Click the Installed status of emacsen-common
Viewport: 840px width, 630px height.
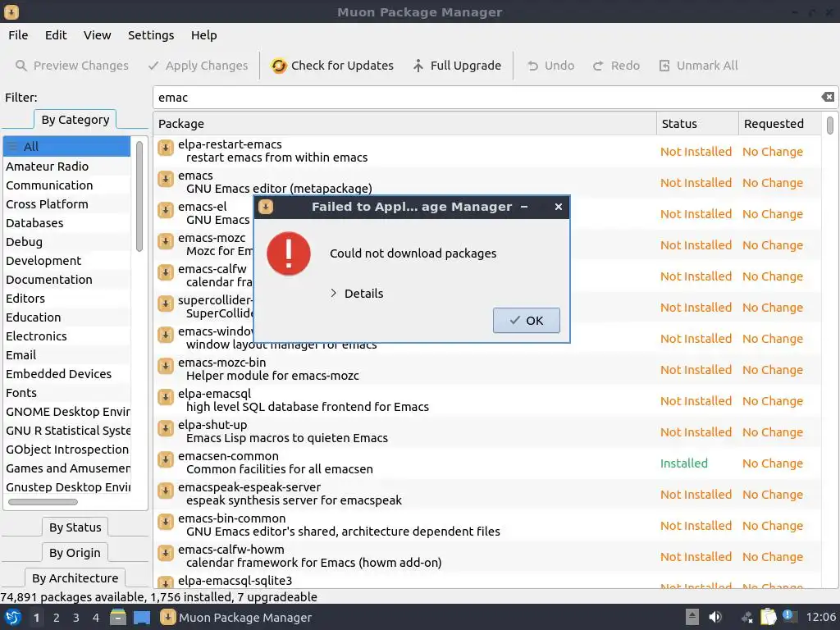pos(683,463)
